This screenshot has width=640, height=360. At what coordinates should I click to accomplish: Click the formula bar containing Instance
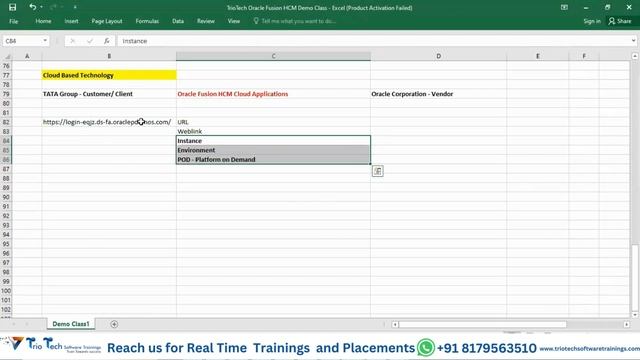click(x=373, y=41)
